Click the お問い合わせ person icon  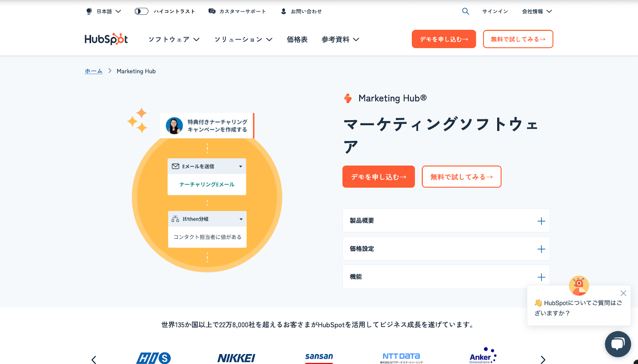click(284, 11)
